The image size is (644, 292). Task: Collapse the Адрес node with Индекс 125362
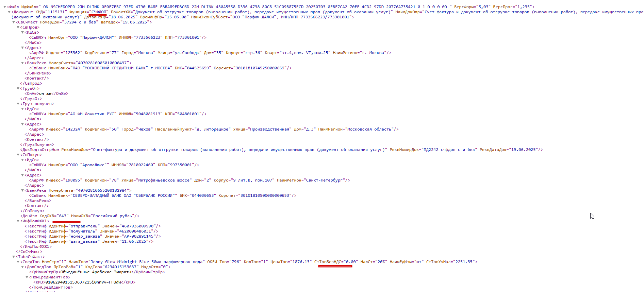coord(22,48)
